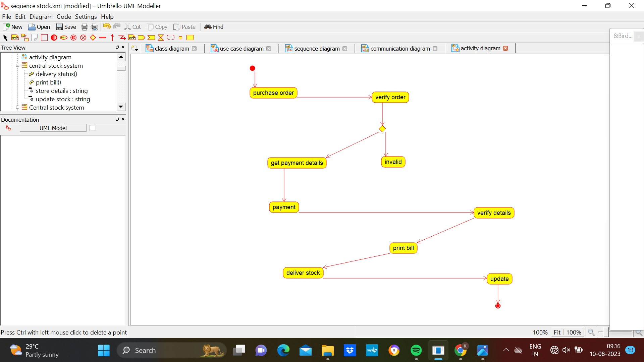Select the Activity oval ABC tool

click(64, 38)
